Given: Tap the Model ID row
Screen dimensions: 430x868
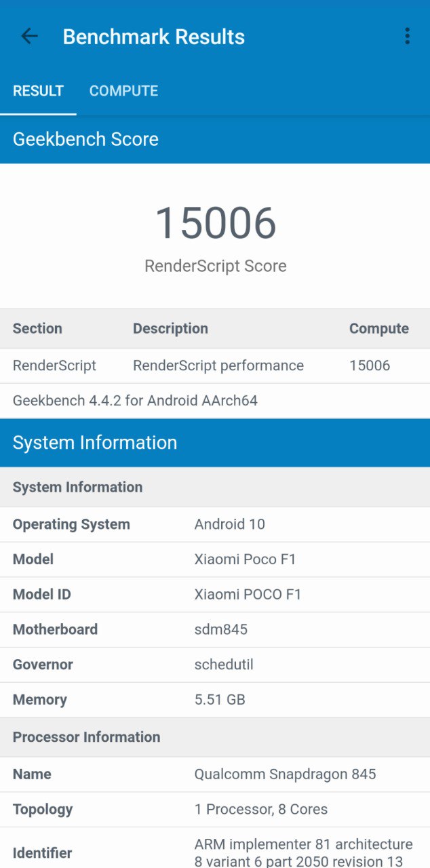Looking at the screenshot, I should point(215,595).
